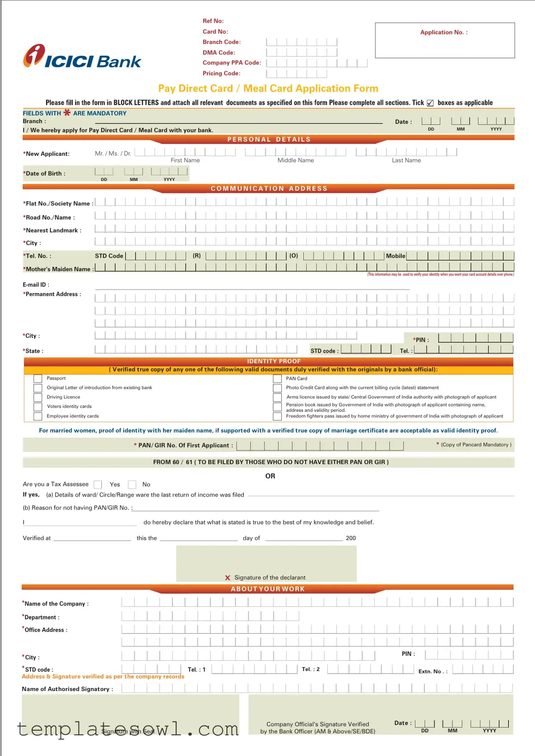
Task: Click the DMA Code field
Action: click(302, 53)
